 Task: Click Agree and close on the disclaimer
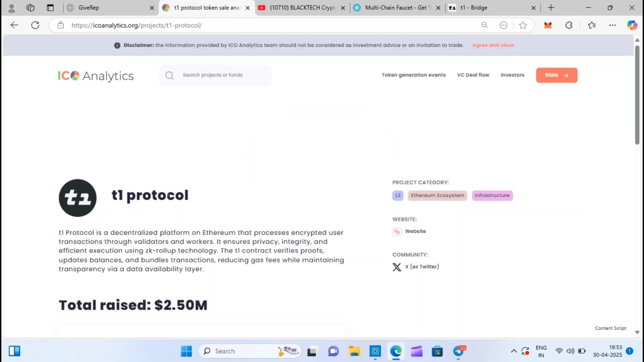pos(493,45)
